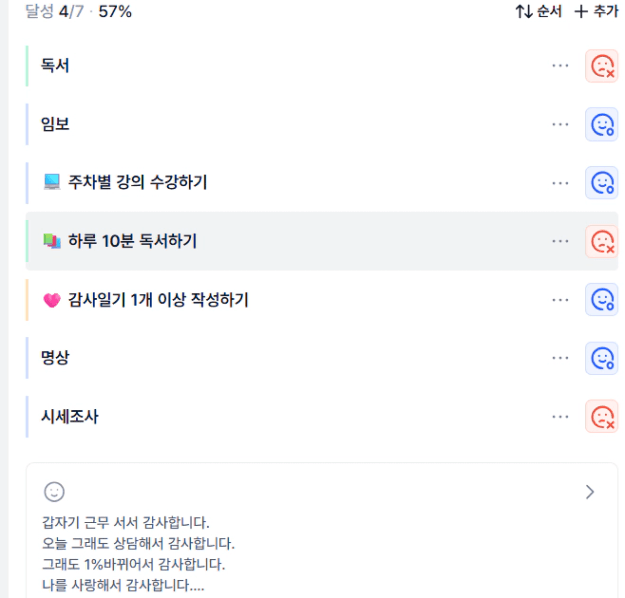Viewport: 625px width, 598px height.
Task: Expand the gratitude diary entry chevron
Action: (x=590, y=491)
